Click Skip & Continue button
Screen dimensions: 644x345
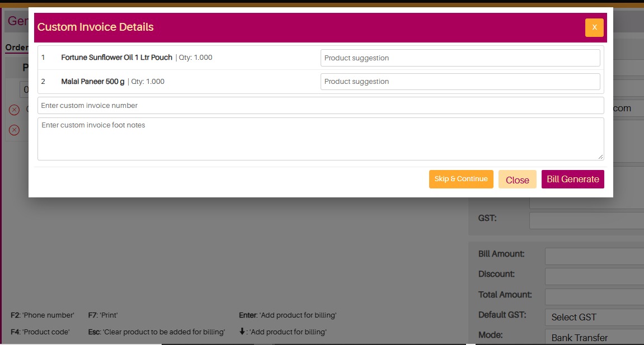click(461, 179)
